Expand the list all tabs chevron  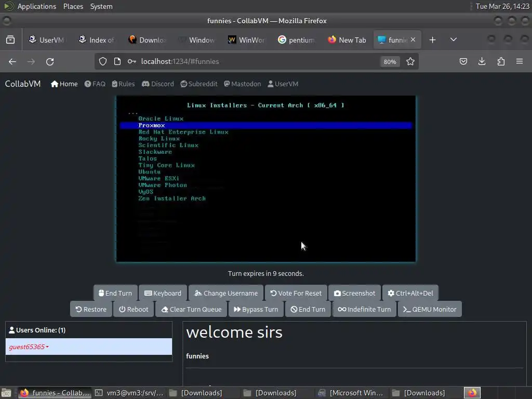[x=453, y=39]
